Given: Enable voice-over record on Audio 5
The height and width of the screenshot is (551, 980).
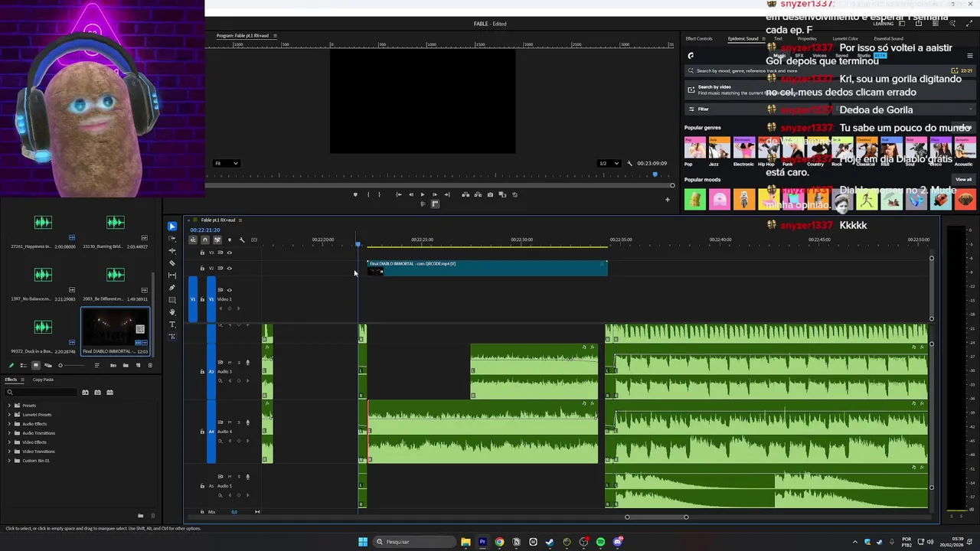Looking at the screenshot, I should [x=247, y=476].
